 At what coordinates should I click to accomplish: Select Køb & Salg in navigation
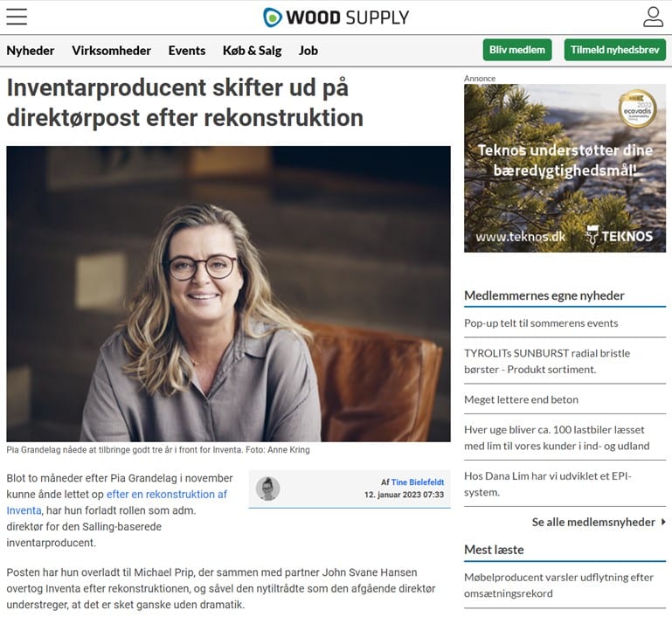pyautogui.click(x=252, y=51)
